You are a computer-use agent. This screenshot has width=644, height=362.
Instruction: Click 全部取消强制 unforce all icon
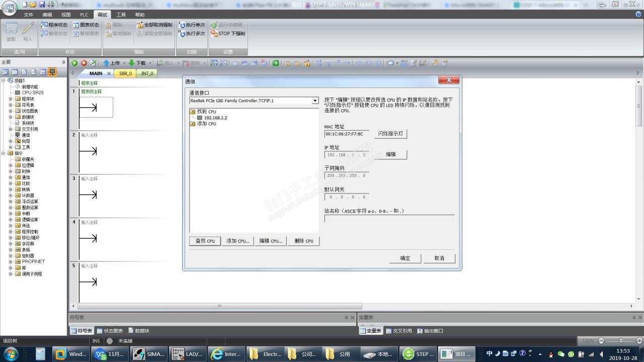coord(140,25)
